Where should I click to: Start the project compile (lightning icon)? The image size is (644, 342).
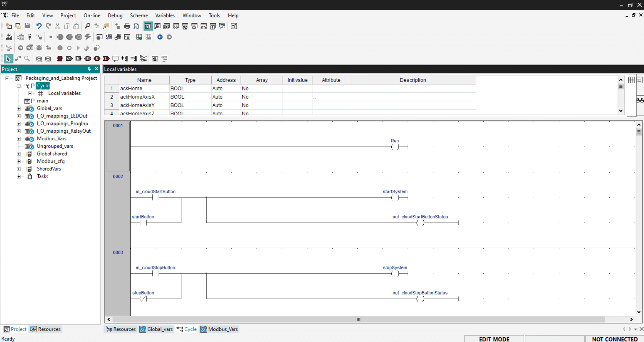pyautogui.click(x=88, y=37)
